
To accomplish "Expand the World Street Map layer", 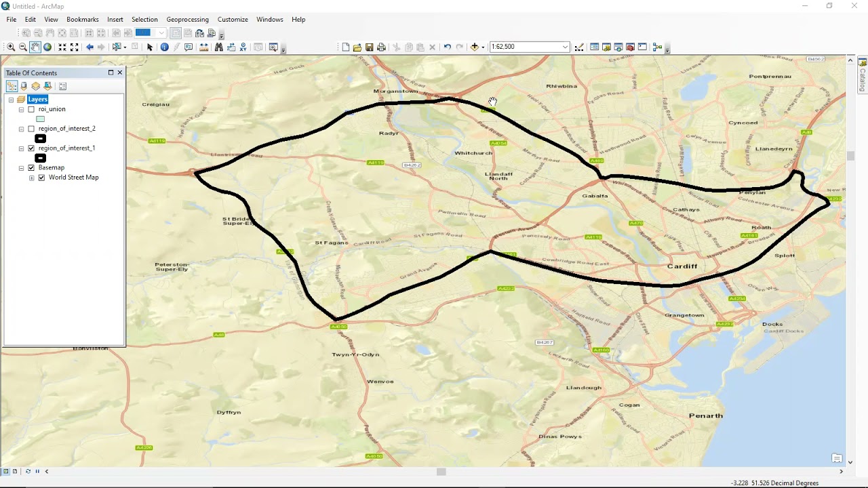I will coord(31,178).
